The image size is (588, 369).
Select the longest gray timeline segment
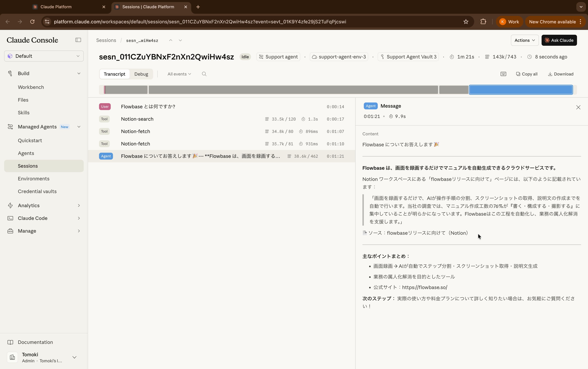point(293,90)
